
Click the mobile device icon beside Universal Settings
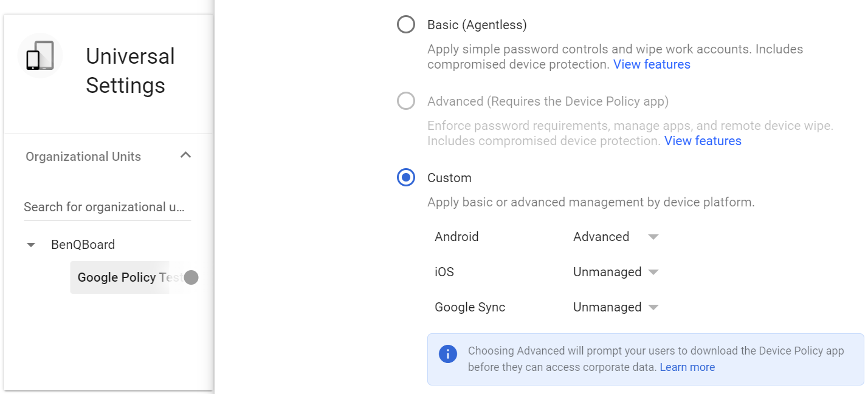(x=39, y=56)
